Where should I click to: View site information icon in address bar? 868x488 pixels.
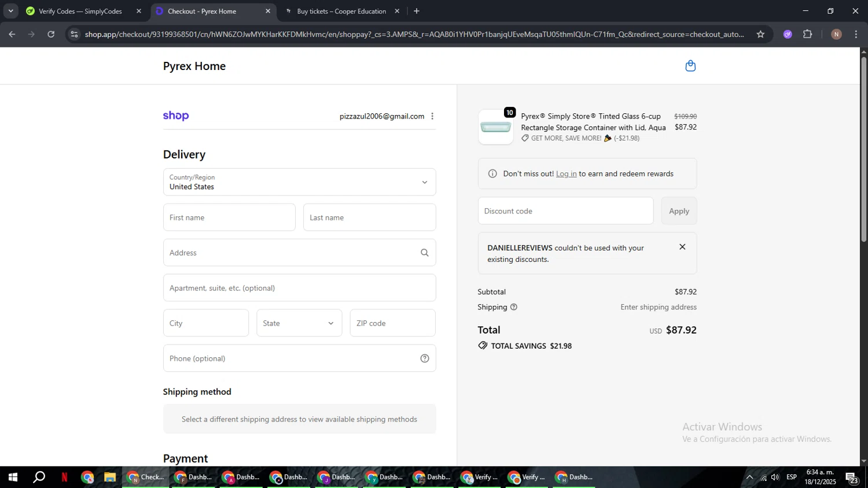(74, 34)
